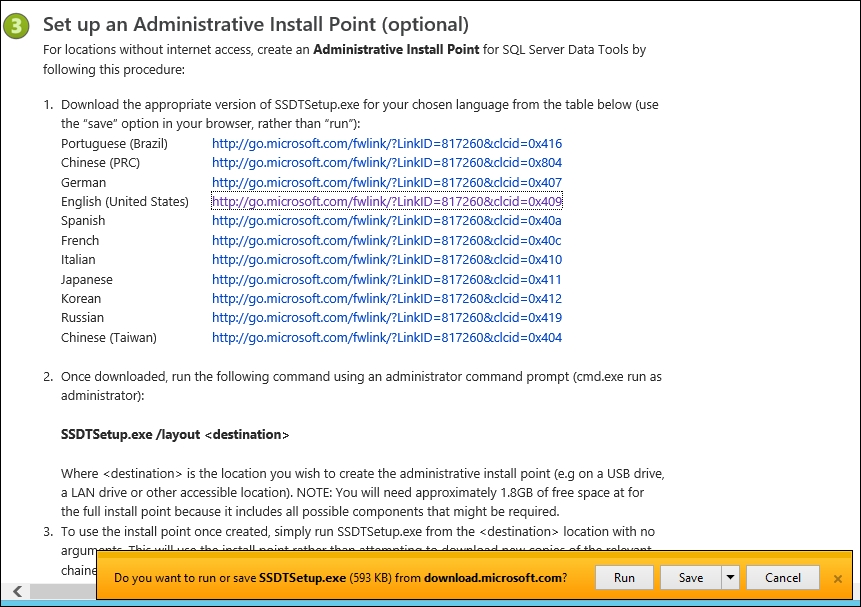The image size is (861, 607).
Task: Open the Japanese download link
Action: pyautogui.click(x=386, y=279)
